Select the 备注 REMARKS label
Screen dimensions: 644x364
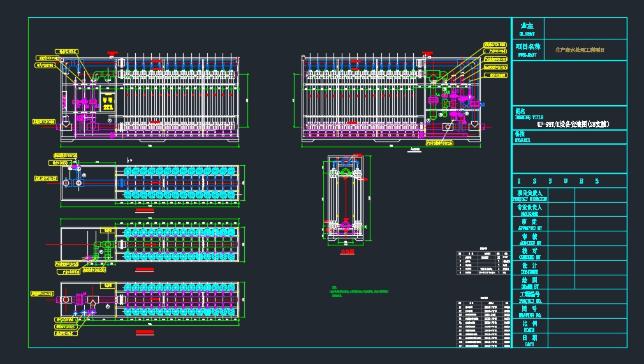tap(522, 136)
